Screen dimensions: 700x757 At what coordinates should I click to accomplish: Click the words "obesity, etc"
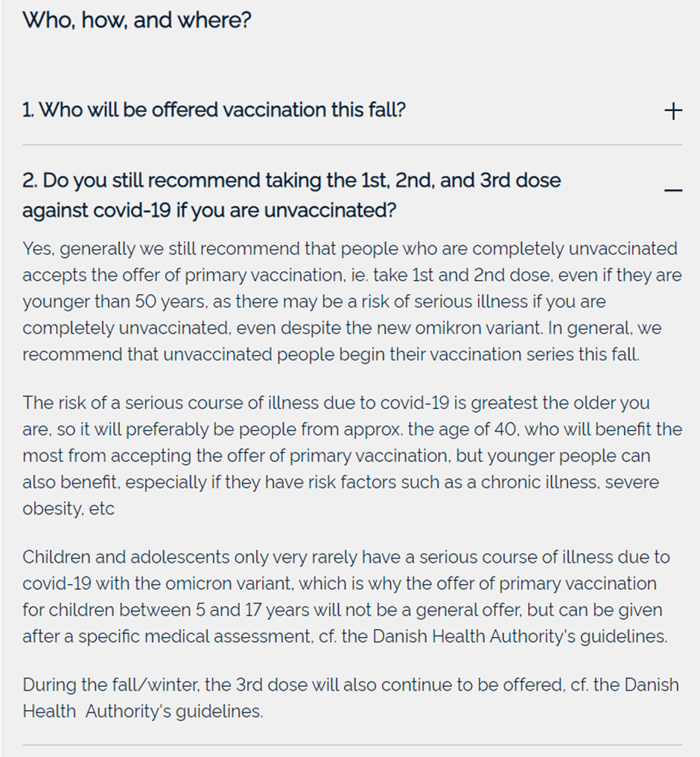69,509
